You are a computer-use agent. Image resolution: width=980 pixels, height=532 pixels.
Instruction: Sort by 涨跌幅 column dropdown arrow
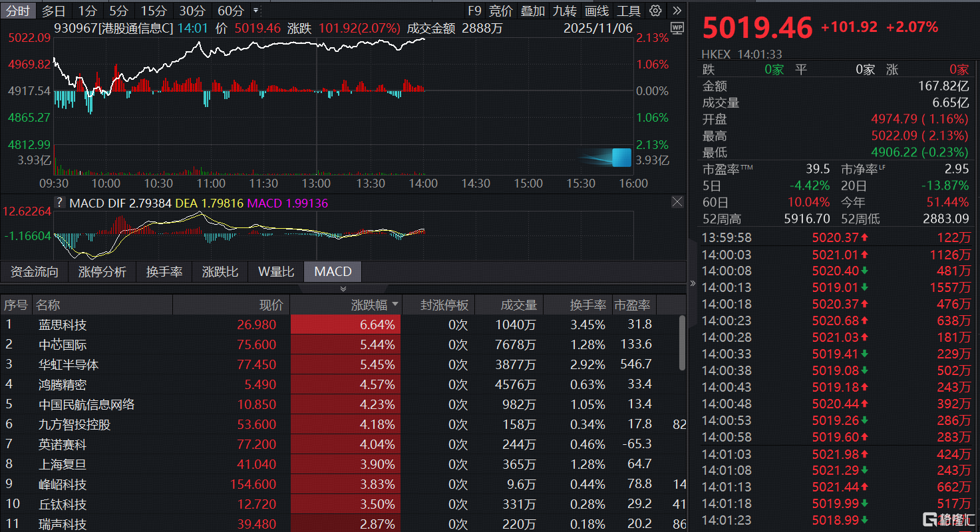(395, 305)
